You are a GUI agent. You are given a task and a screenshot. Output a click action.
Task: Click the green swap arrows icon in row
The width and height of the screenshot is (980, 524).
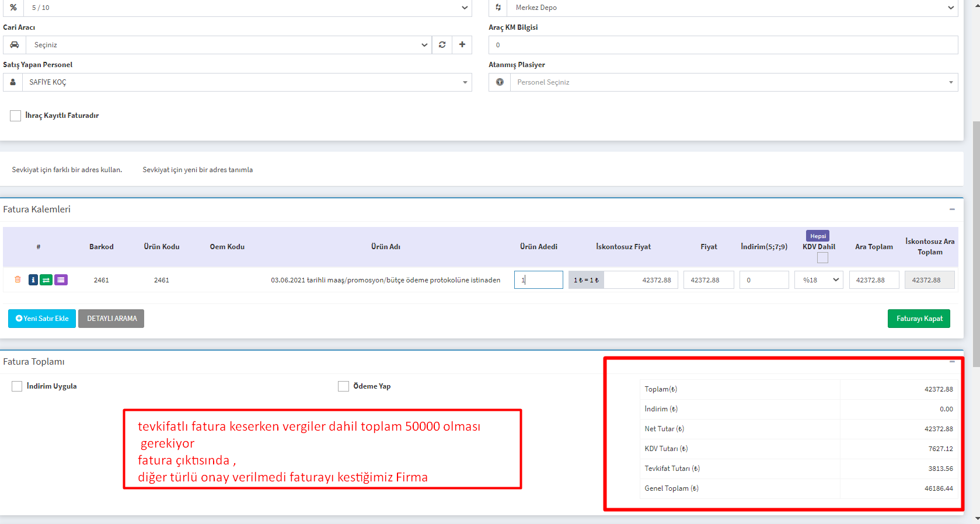pyautogui.click(x=46, y=280)
